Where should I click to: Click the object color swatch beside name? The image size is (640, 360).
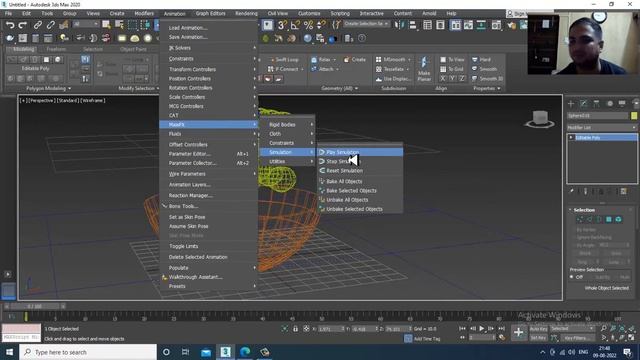click(634, 116)
